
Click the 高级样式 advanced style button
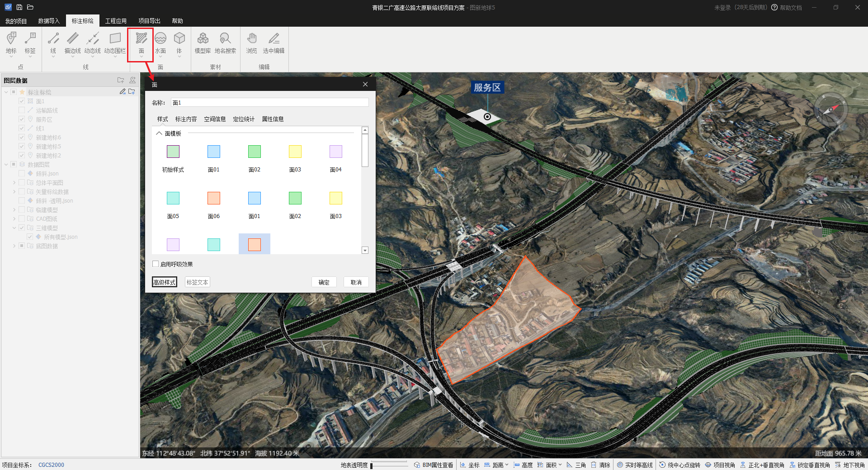click(x=165, y=282)
